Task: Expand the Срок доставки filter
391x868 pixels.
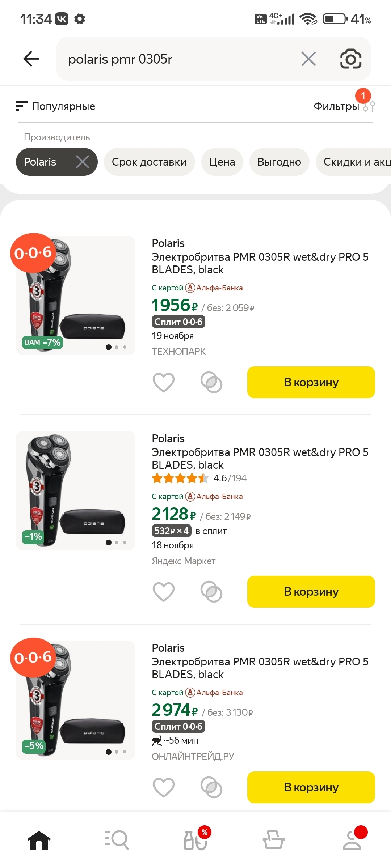Action: 149,162
